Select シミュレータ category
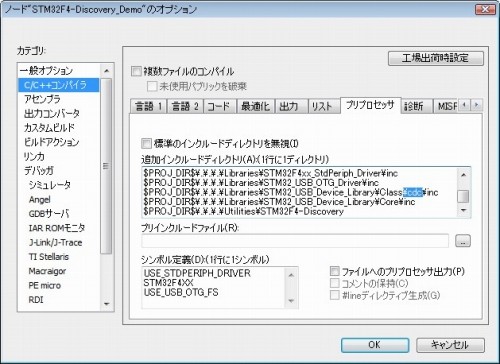The width and height of the screenshot is (500, 364). [x=49, y=185]
